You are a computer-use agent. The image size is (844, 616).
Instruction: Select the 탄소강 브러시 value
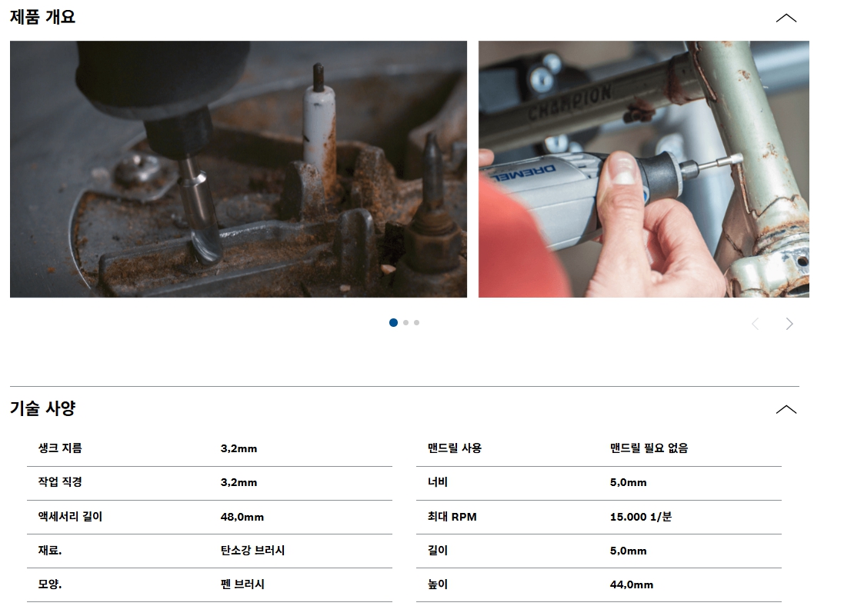click(x=252, y=551)
